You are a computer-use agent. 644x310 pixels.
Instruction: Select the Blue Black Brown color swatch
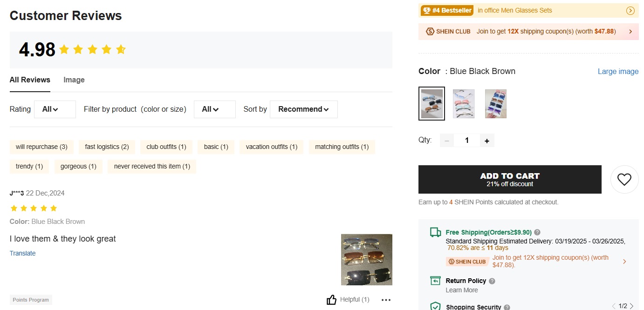432,103
